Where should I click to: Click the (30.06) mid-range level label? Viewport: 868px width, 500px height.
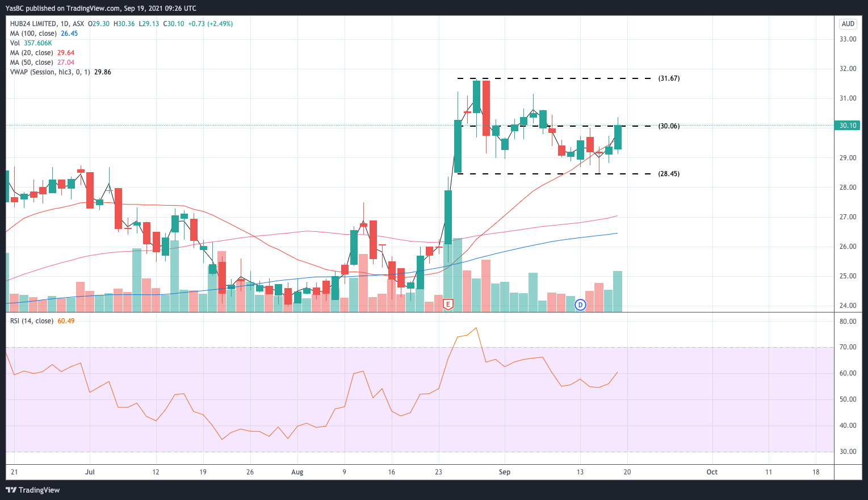coord(669,126)
